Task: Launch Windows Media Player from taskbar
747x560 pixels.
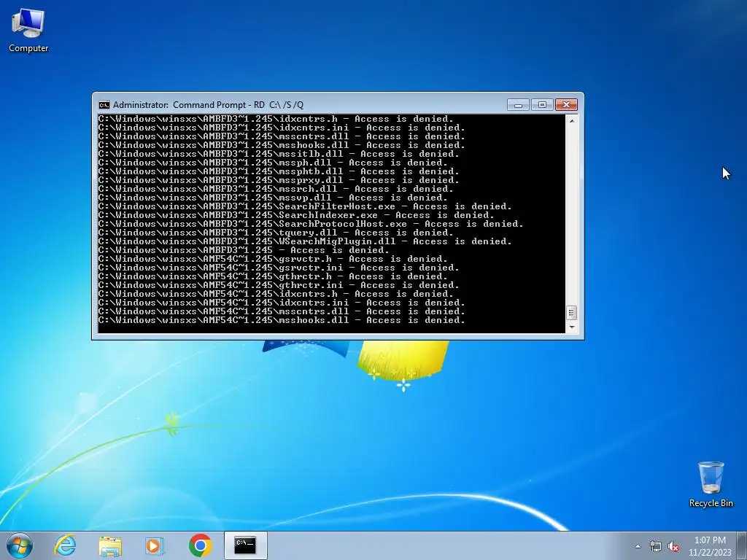Action: coord(155,545)
